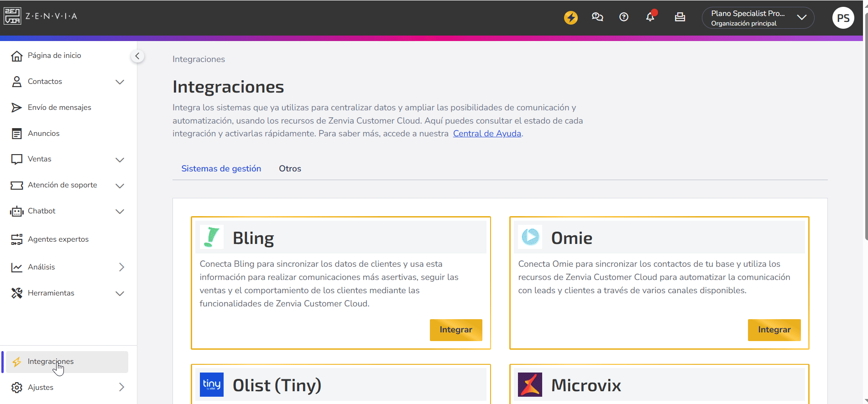Click the Herramientas tools icon
The height and width of the screenshot is (404, 868).
click(17, 293)
